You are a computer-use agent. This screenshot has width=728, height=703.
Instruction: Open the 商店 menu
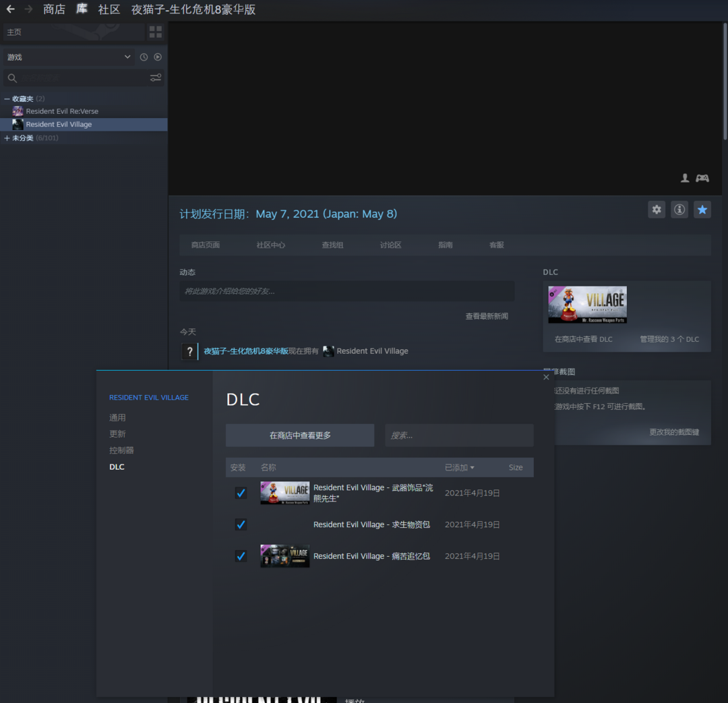click(x=54, y=9)
